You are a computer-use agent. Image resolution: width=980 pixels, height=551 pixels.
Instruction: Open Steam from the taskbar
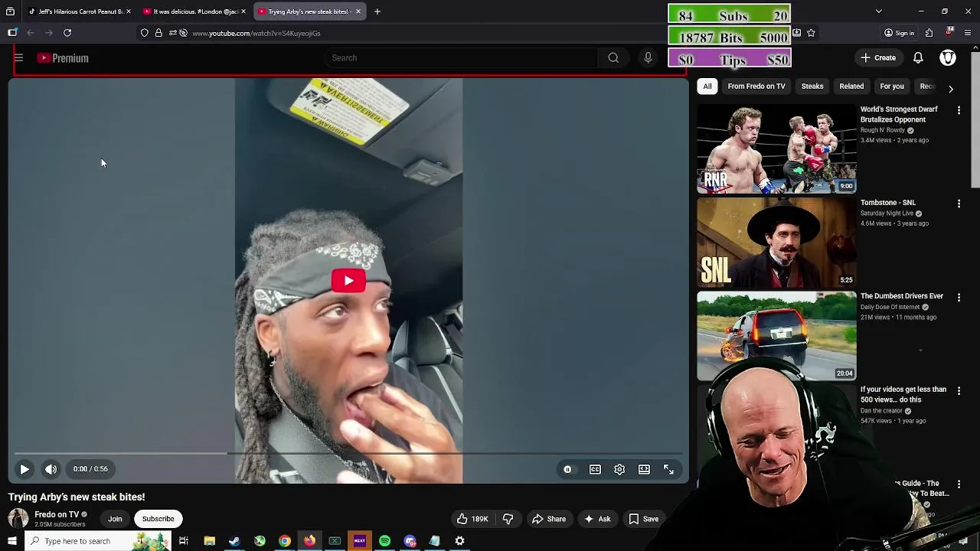(x=234, y=541)
